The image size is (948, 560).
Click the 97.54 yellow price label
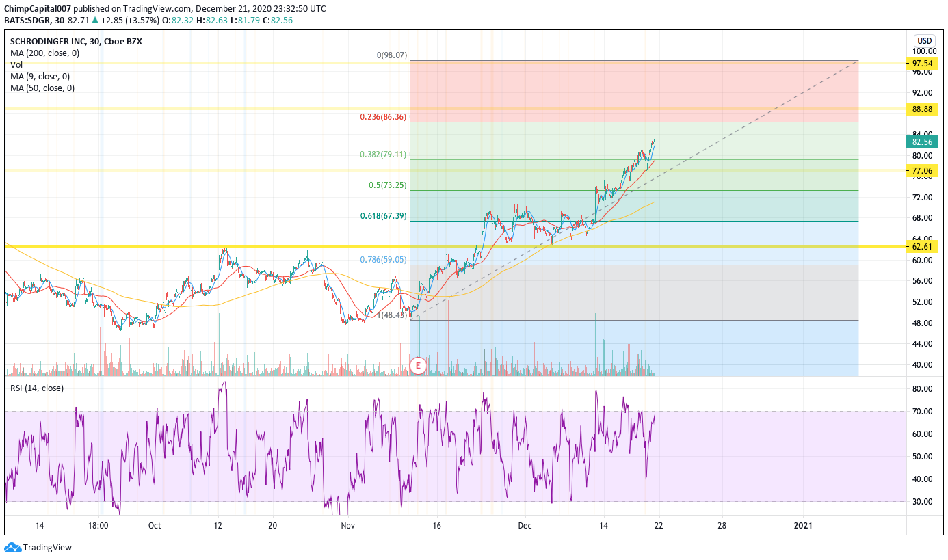coord(923,63)
